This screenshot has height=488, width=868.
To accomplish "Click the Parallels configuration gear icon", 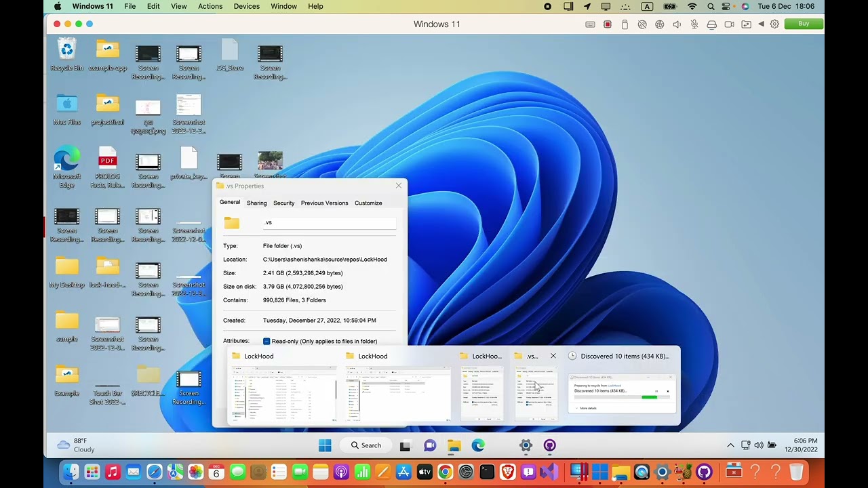I will click(774, 24).
